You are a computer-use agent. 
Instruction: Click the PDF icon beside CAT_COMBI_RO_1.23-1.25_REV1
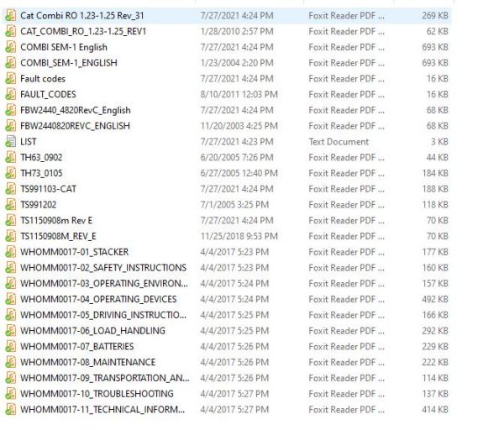click(x=11, y=31)
